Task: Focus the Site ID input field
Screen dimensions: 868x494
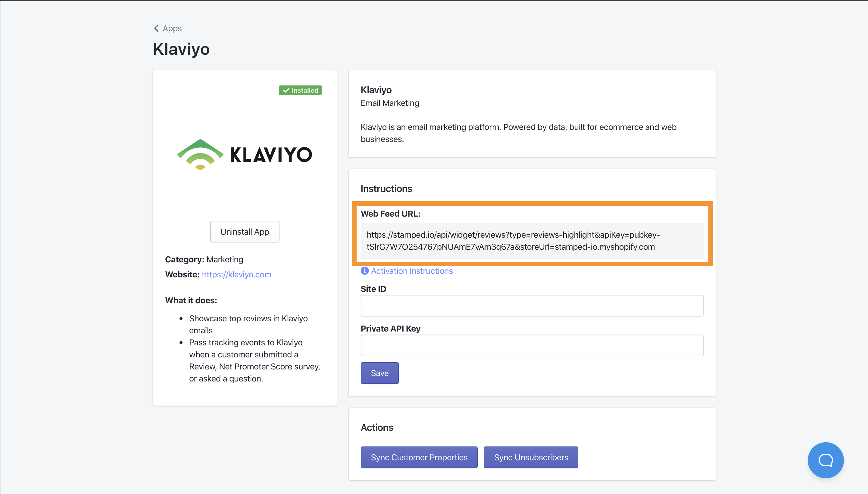Action: click(532, 306)
